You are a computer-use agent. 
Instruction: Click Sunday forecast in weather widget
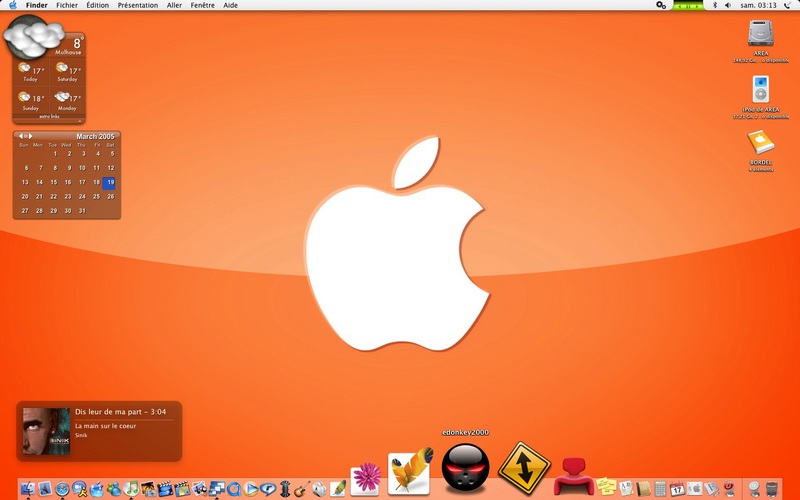[31, 101]
